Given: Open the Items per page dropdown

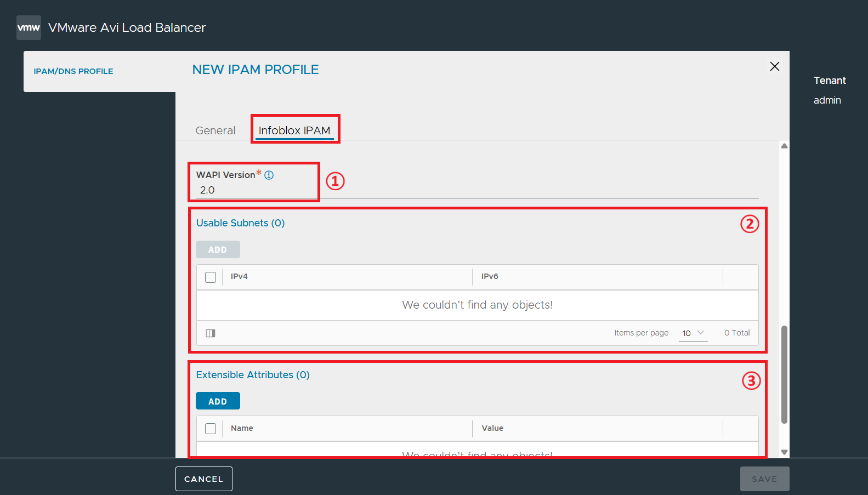Looking at the screenshot, I should click(693, 333).
